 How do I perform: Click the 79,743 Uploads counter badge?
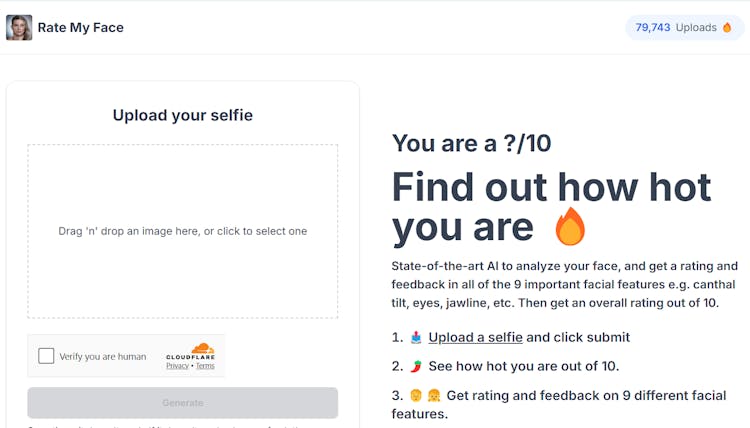click(684, 27)
